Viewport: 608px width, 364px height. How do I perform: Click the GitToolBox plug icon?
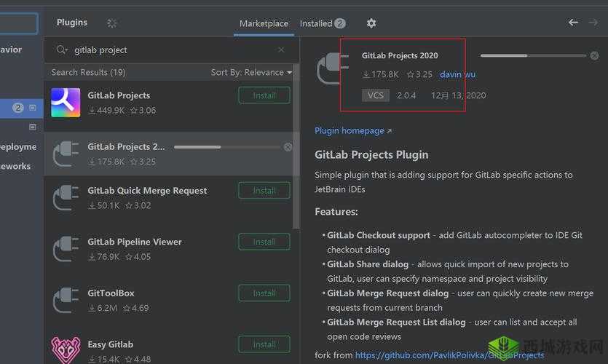point(66,300)
